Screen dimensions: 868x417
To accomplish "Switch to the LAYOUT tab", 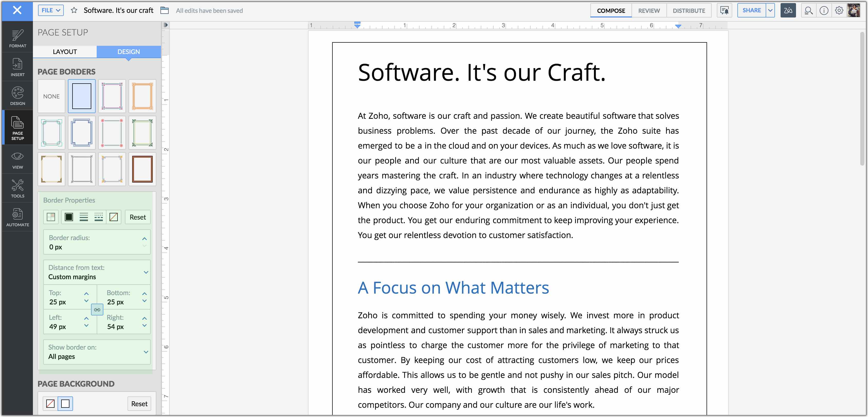I will point(65,51).
